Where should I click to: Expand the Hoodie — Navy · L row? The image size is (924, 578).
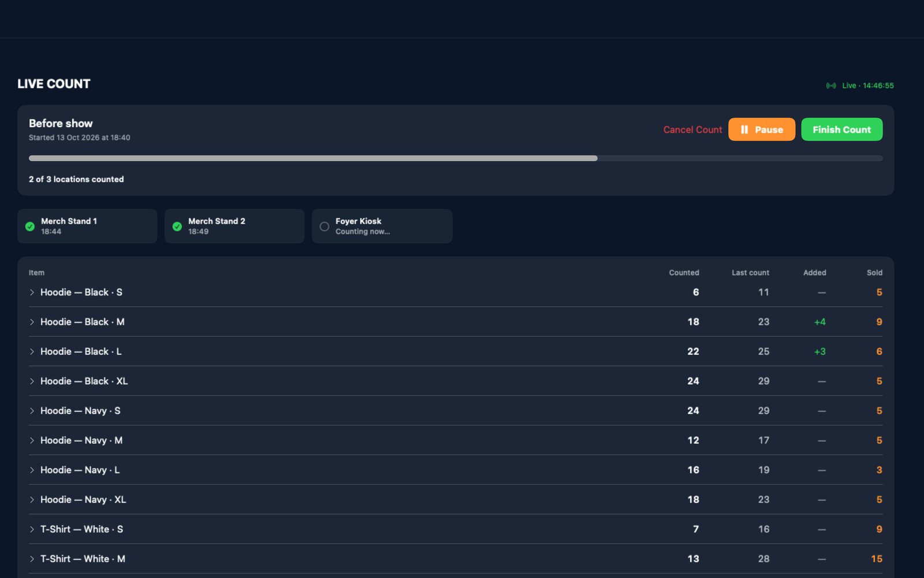click(x=32, y=470)
